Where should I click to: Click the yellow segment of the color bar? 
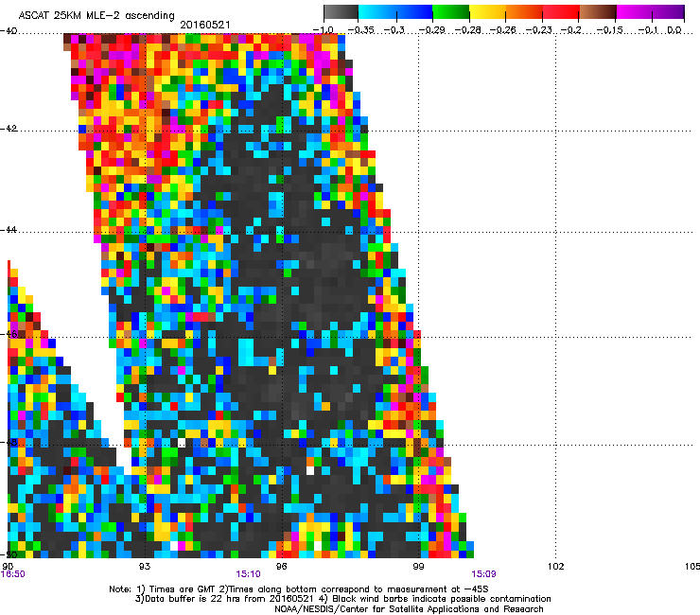tap(487, 12)
